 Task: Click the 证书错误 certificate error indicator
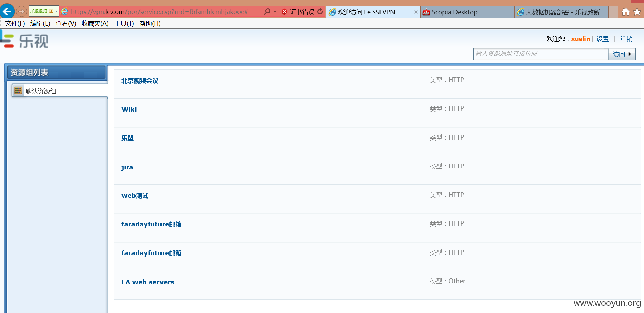point(298,12)
